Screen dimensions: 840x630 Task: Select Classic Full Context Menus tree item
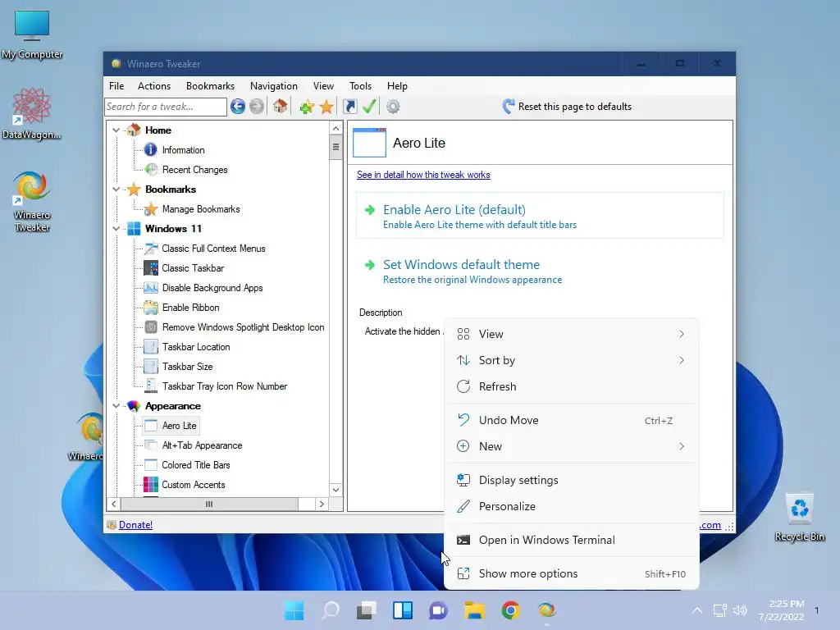tap(213, 249)
